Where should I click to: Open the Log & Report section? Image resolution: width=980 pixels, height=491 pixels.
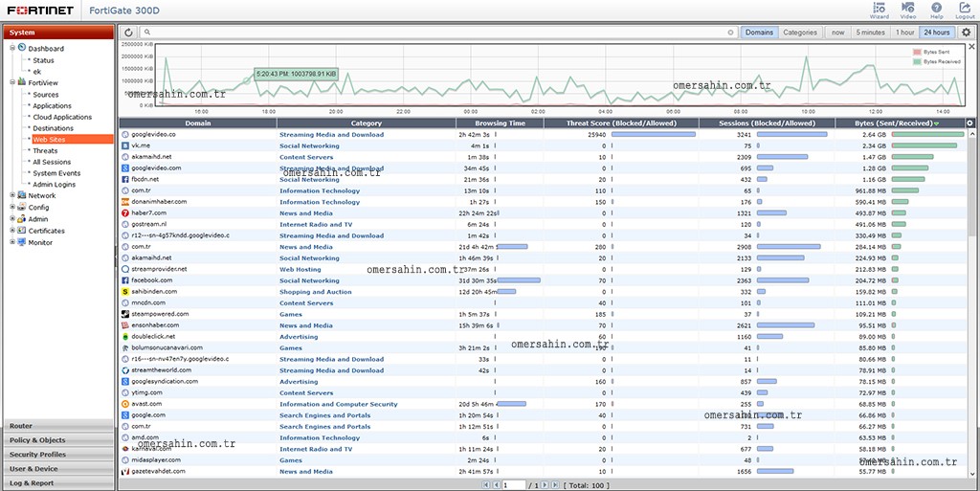pos(58,483)
